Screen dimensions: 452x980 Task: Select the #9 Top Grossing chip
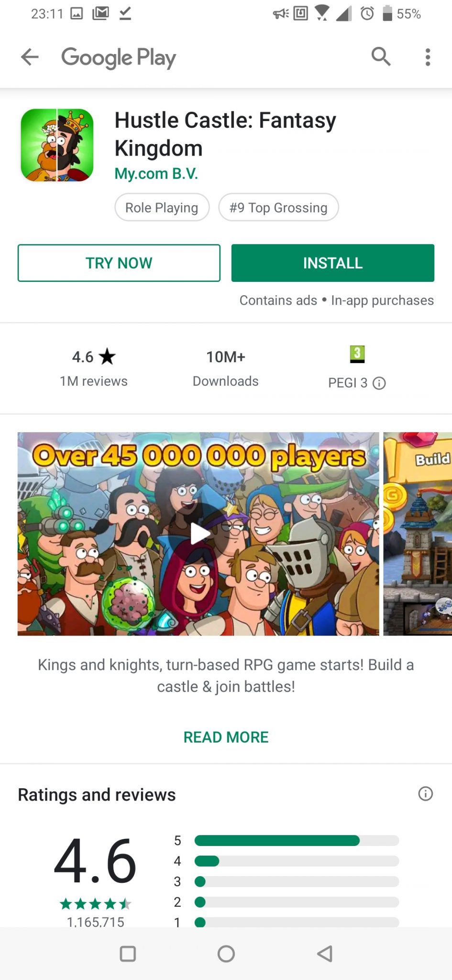pyautogui.click(x=278, y=207)
